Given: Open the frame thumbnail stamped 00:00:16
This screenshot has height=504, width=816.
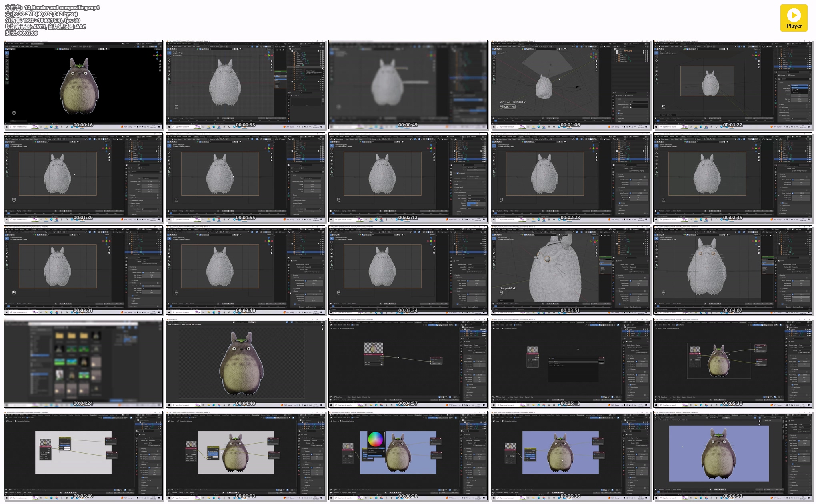Looking at the screenshot, I should (84, 84).
